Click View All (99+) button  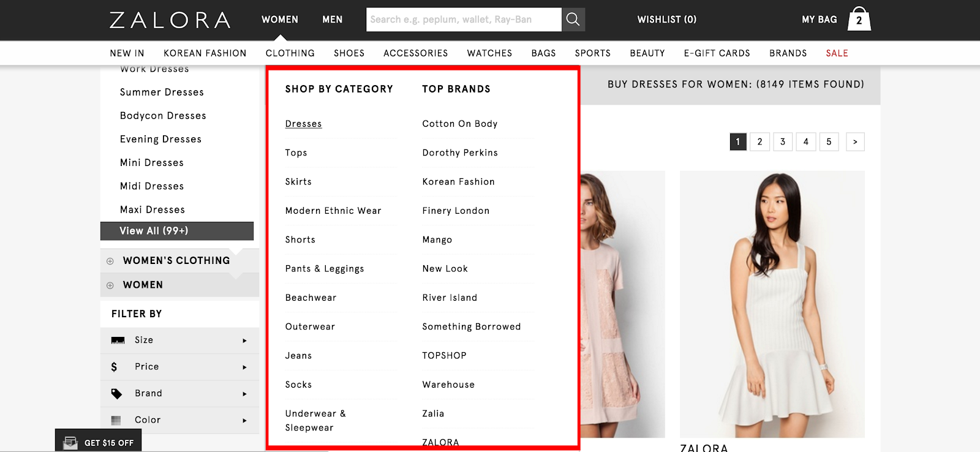pyautogui.click(x=177, y=231)
